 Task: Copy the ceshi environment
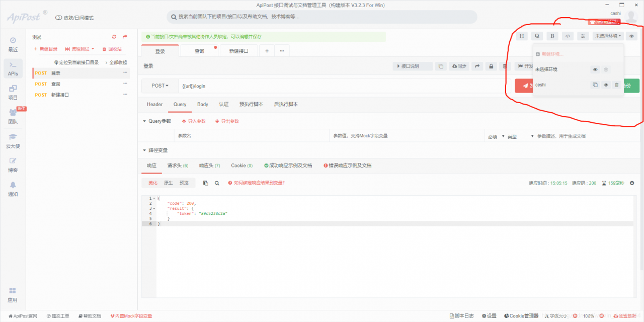[x=595, y=85]
